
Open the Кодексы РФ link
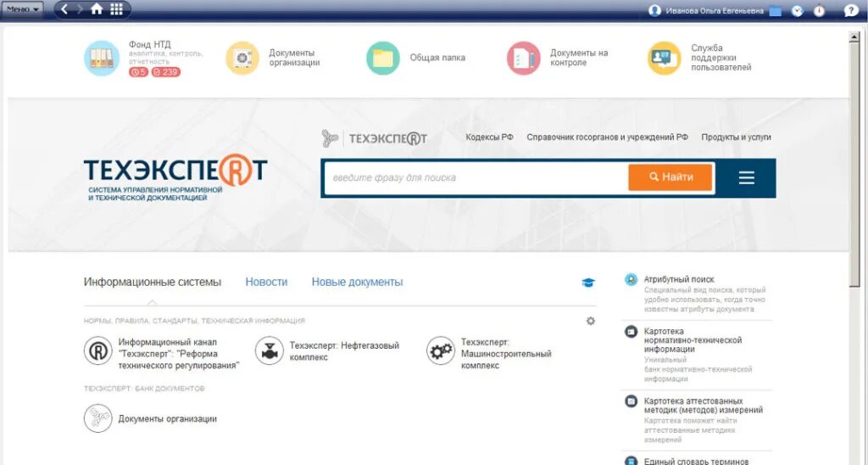tap(489, 137)
